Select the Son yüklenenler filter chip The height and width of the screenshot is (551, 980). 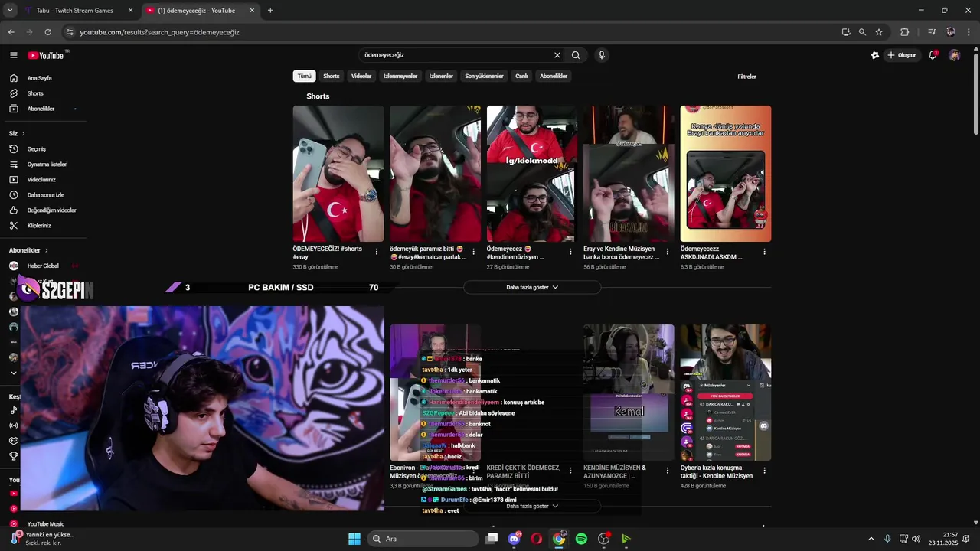coord(485,77)
